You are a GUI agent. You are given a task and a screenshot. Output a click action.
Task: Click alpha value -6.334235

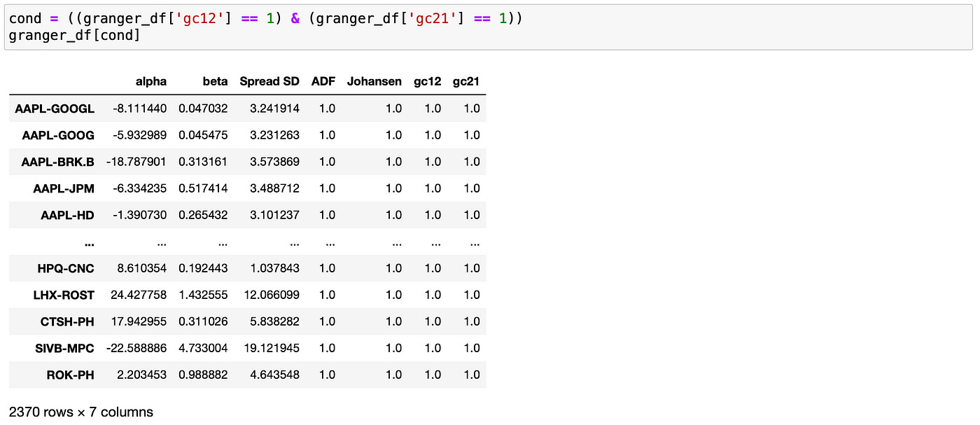tap(140, 188)
